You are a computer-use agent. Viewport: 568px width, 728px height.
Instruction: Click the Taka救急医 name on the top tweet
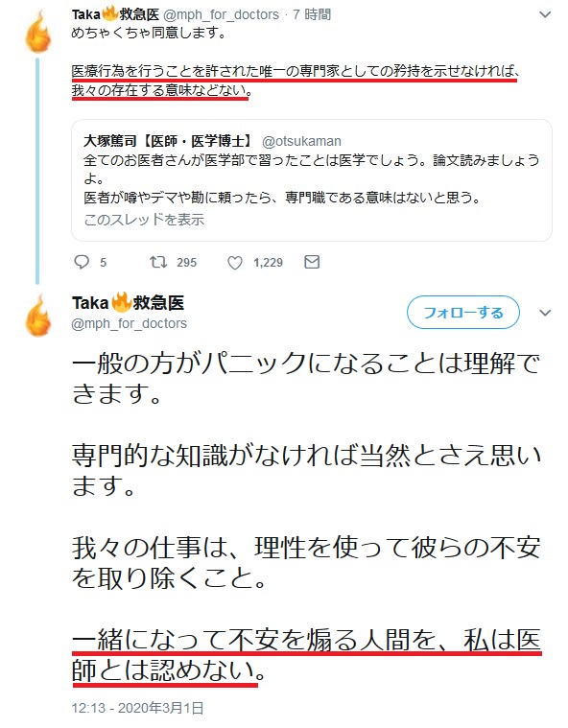coord(116,14)
